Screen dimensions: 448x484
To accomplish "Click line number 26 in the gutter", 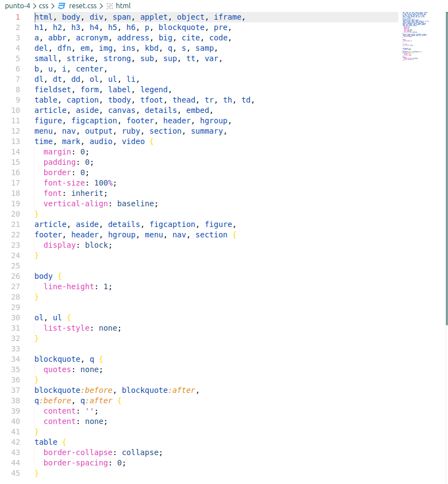I will coord(15,276).
